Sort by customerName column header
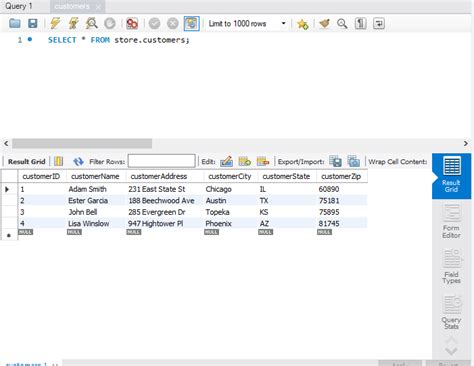Image resolution: width=474 pixels, height=366 pixels. pyautogui.click(x=95, y=176)
